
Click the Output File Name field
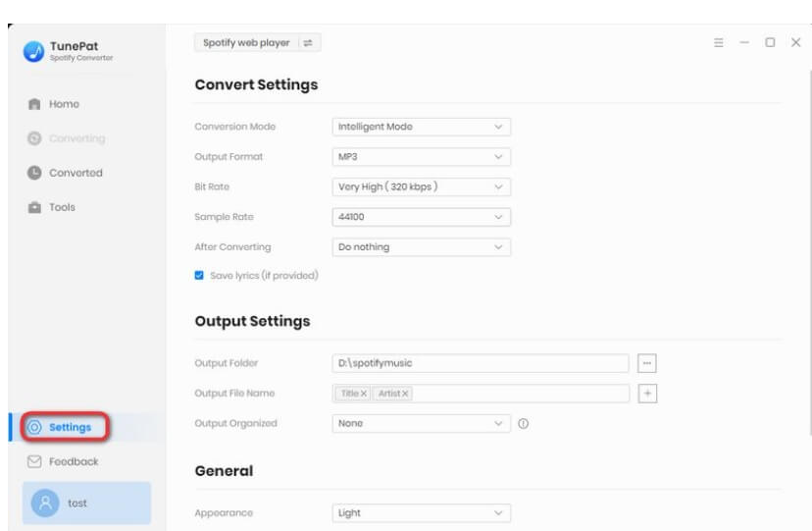(x=481, y=394)
